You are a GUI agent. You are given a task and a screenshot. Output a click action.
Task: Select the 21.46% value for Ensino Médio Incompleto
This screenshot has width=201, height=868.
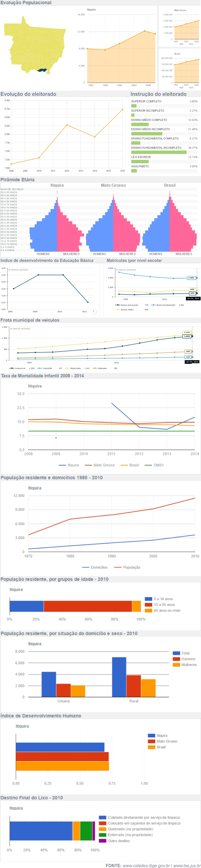pyautogui.click(x=193, y=129)
